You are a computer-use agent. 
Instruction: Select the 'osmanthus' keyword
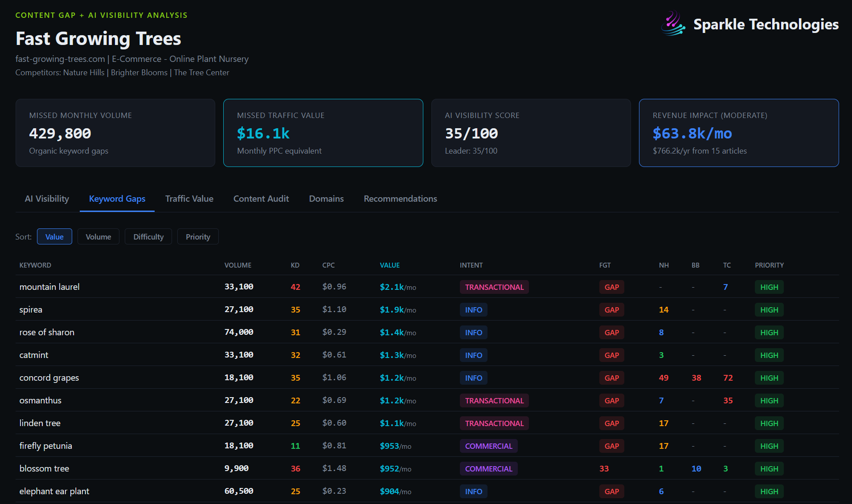[x=41, y=400]
